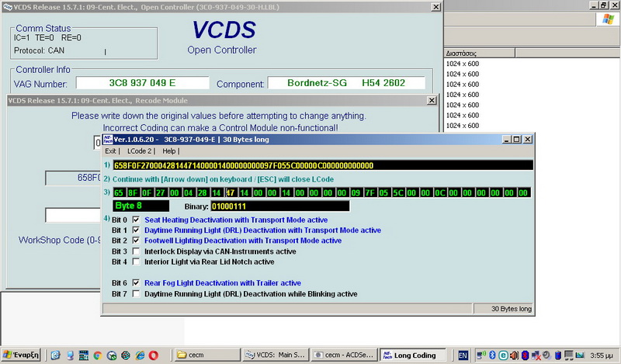Click the round gray tray icon after the disconnected network icon
The width and height of the screenshot is (621, 364).
coord(546,355)
